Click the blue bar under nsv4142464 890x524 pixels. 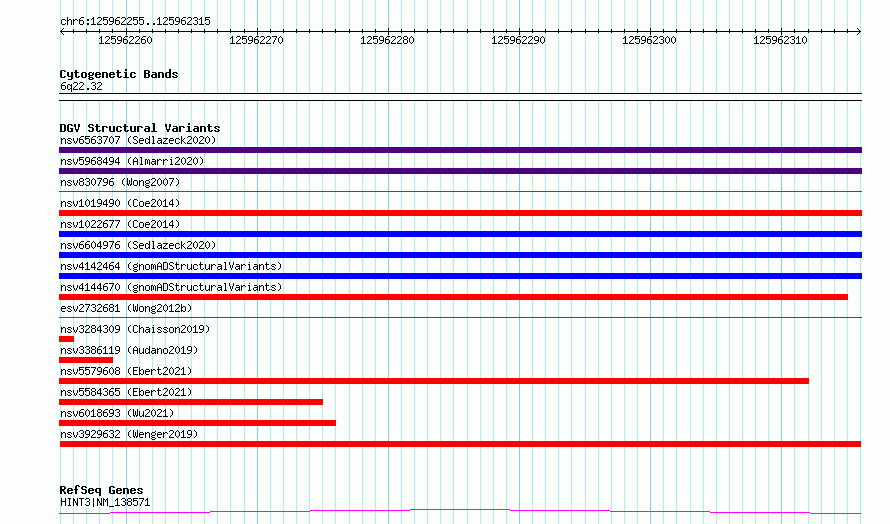coord(460,276)
